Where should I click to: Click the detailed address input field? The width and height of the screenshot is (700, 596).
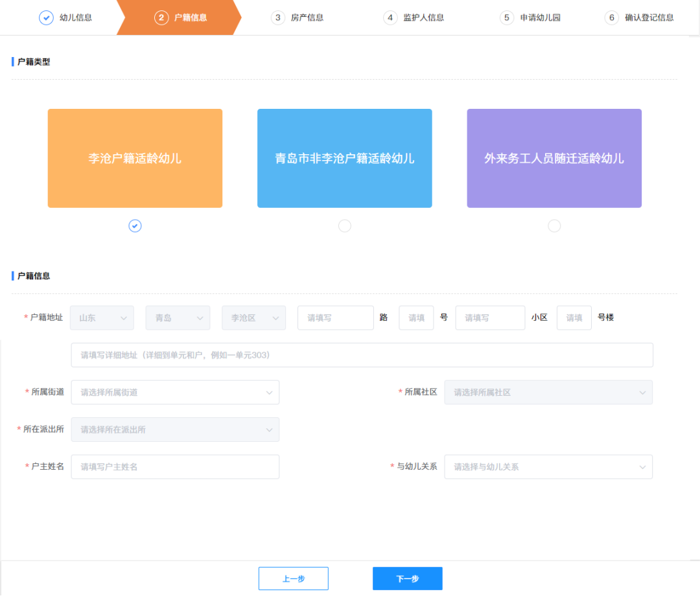[362, 355]
